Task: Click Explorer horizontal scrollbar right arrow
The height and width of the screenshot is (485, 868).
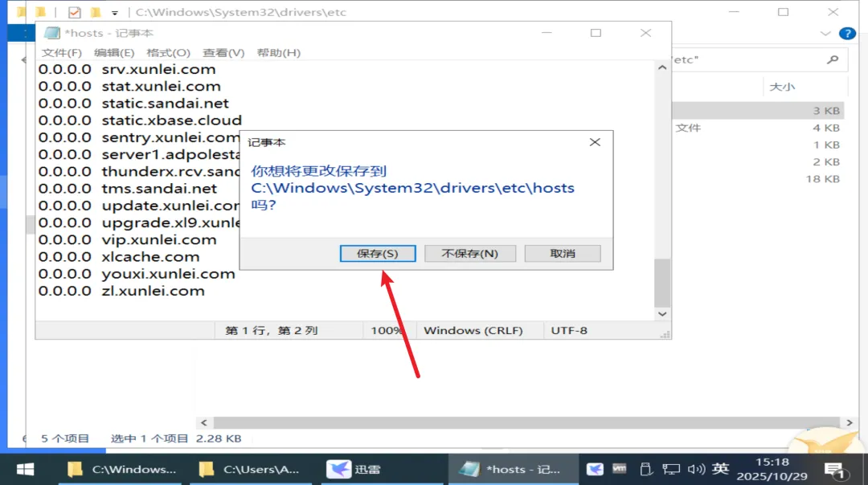Action: 850,422
